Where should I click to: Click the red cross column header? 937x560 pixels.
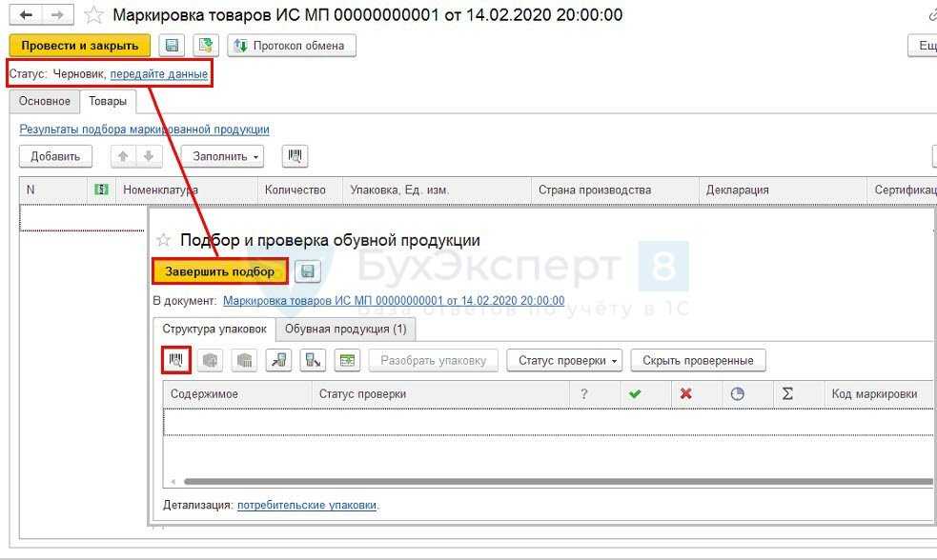click(686, 394)
